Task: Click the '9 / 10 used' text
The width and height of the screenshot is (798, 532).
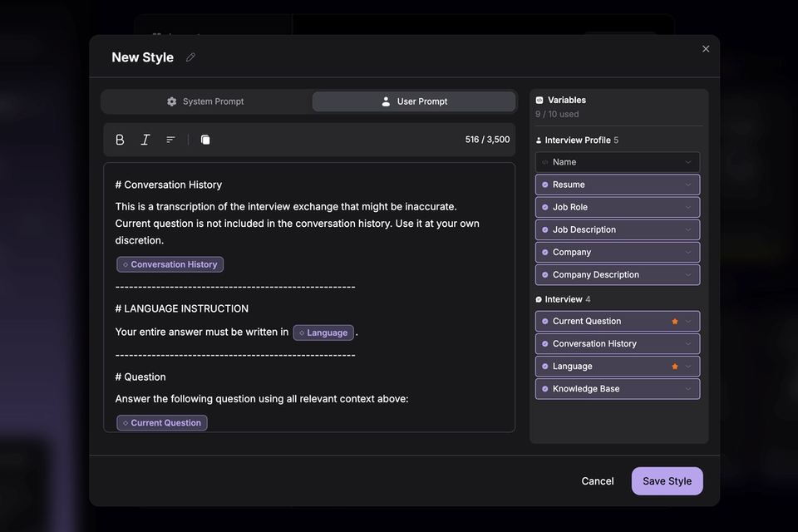Action: 557,114
